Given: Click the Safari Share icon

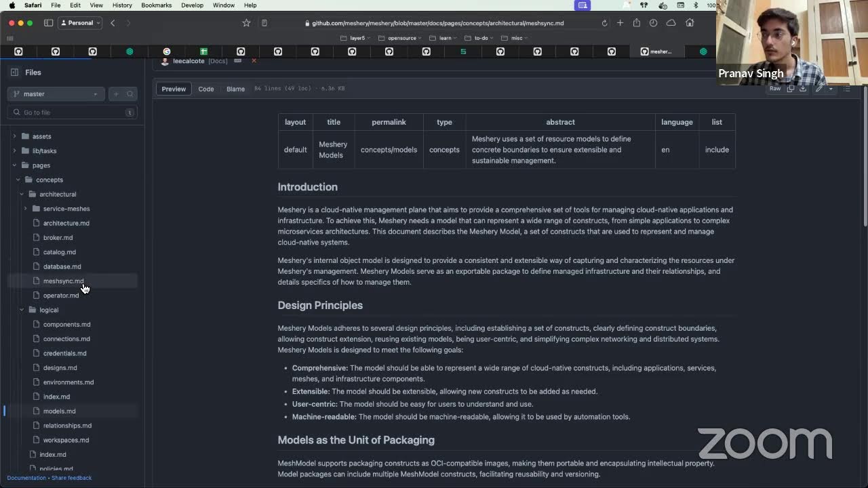Looking at the screenshot, I should [636, 23].
